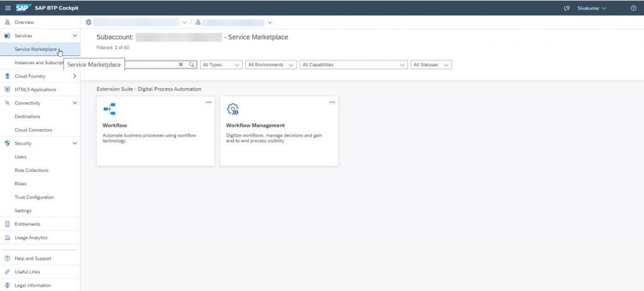Click the search magnifier icon
The height and width of the screenshot is (291, 644).
click(191, 65)
